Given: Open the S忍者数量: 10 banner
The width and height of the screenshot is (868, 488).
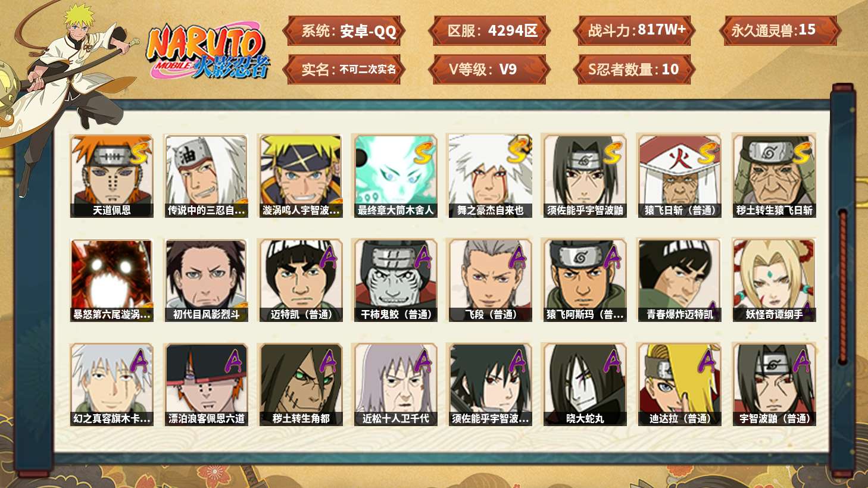Looking at the screenshot, I should click(635, 70).
